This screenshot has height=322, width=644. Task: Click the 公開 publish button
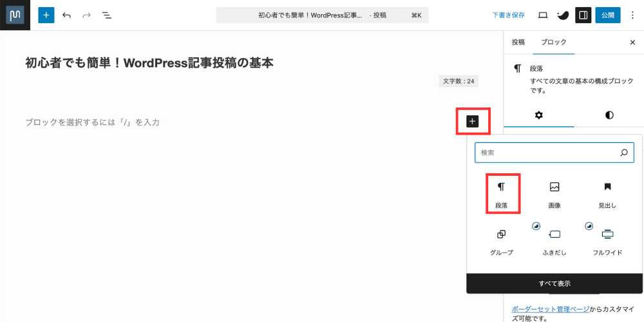click(607, 15)
